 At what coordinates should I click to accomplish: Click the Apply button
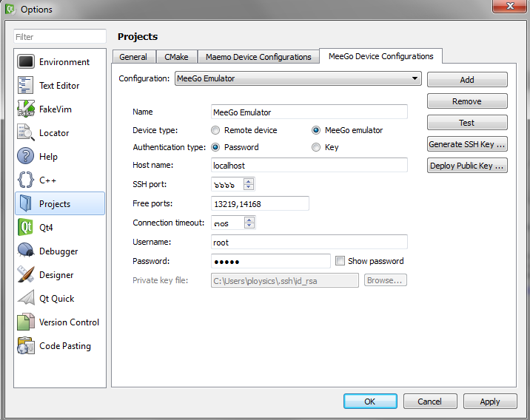490,402
